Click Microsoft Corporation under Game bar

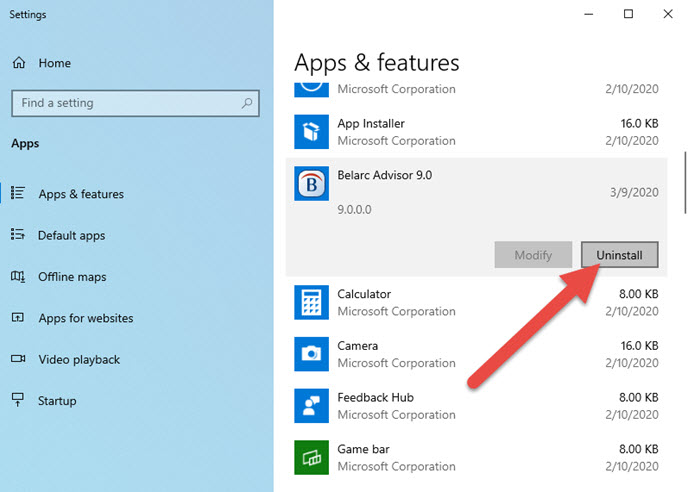(x=396, y=467)
